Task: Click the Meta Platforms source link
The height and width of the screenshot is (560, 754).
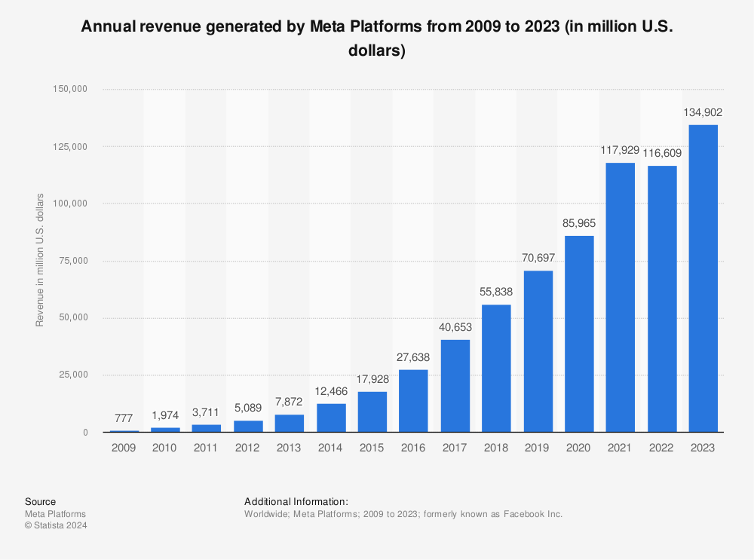Action: 55,513
